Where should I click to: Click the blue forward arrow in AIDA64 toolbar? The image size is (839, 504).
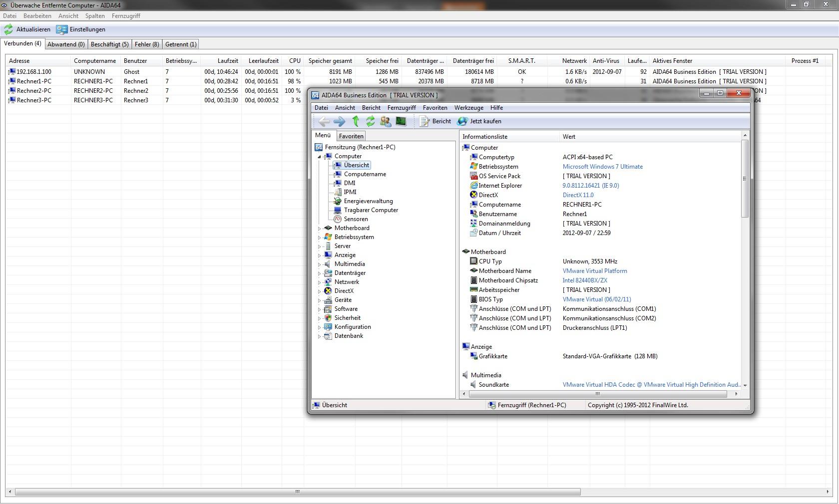click(x=339, y=121)
